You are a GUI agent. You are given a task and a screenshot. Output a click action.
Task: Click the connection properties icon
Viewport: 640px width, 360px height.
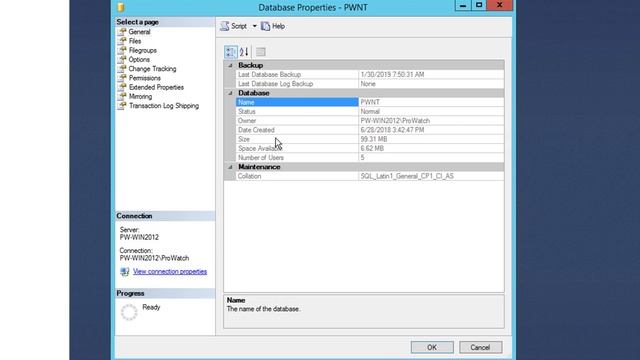click(124, 271)
